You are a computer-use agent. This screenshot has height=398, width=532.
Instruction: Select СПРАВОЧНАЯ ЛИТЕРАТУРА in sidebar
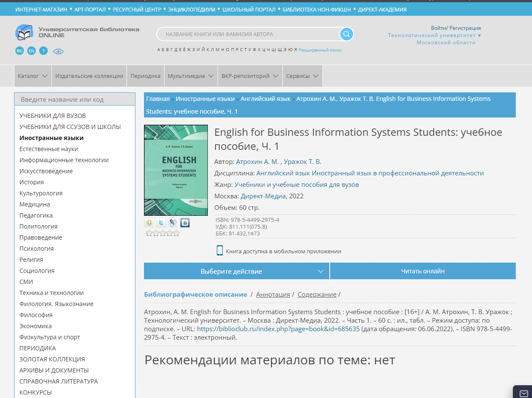pos(59,381)
